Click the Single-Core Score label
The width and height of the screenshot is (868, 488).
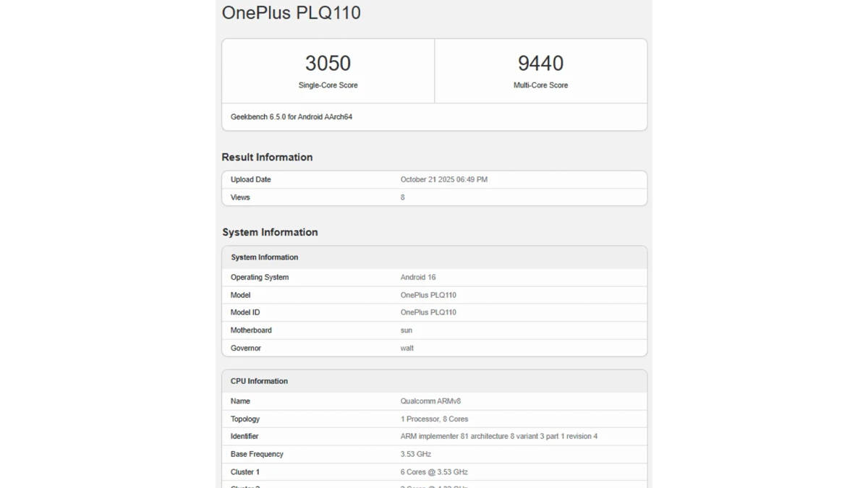click(328, 85)
